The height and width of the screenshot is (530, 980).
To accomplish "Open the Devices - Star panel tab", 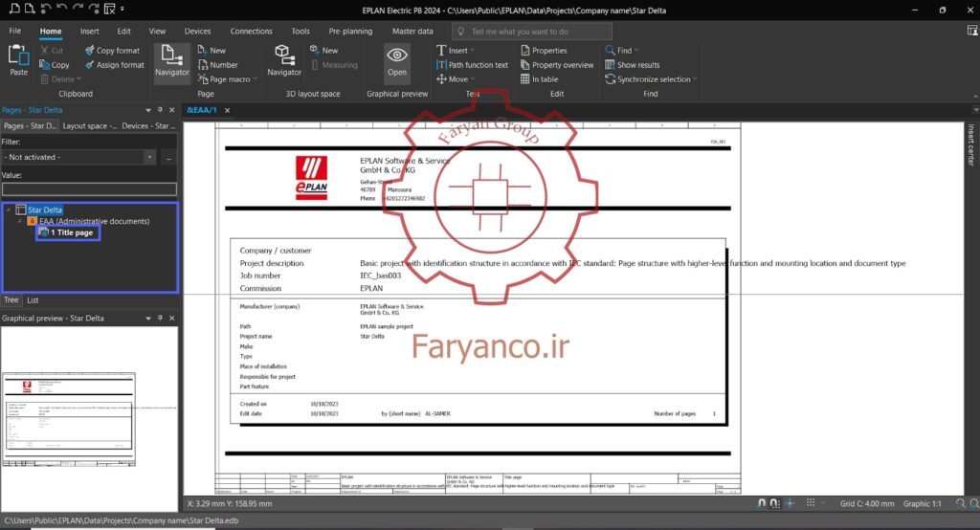I will pyautogui.click(x=148, y=125).
